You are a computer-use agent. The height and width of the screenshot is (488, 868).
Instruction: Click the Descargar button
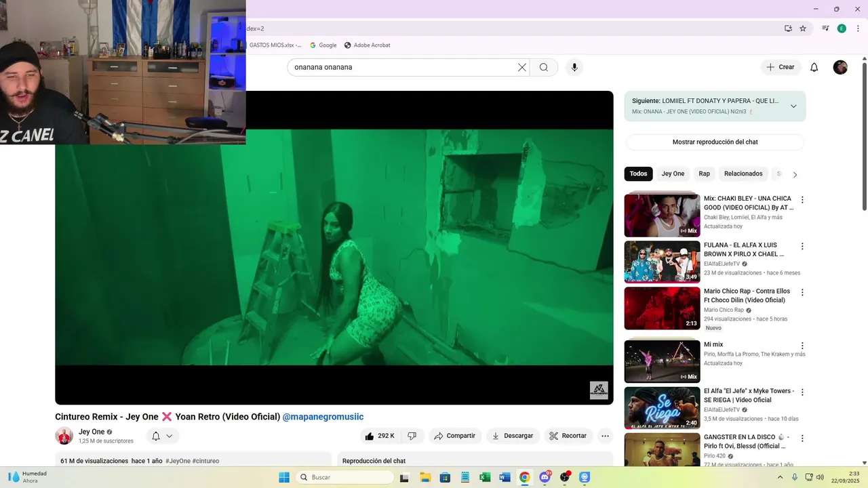(x=513, y=436)
